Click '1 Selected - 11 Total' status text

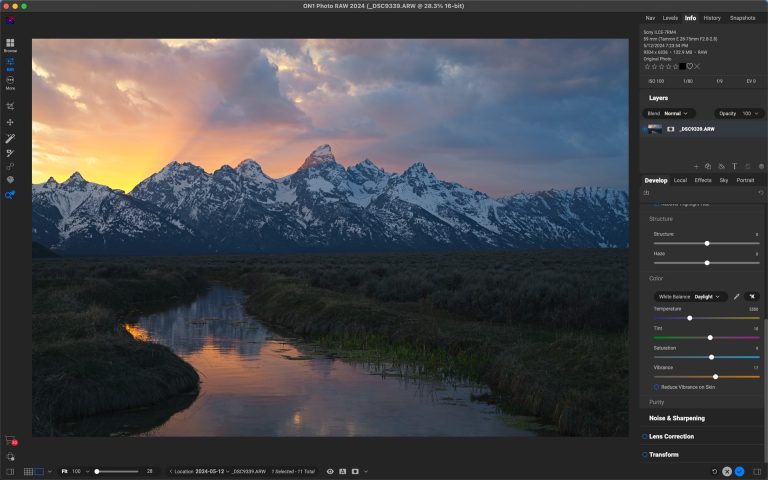tap(293, 472)
